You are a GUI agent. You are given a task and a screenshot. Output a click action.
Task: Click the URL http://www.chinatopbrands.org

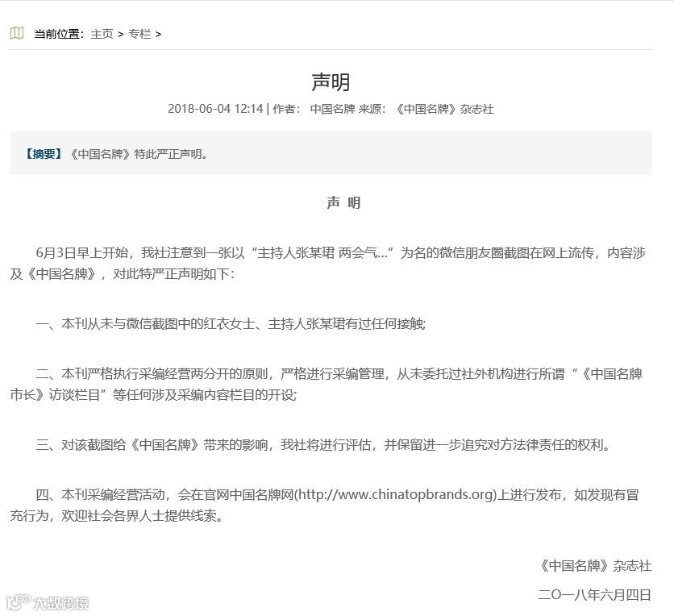coord(396,495)
